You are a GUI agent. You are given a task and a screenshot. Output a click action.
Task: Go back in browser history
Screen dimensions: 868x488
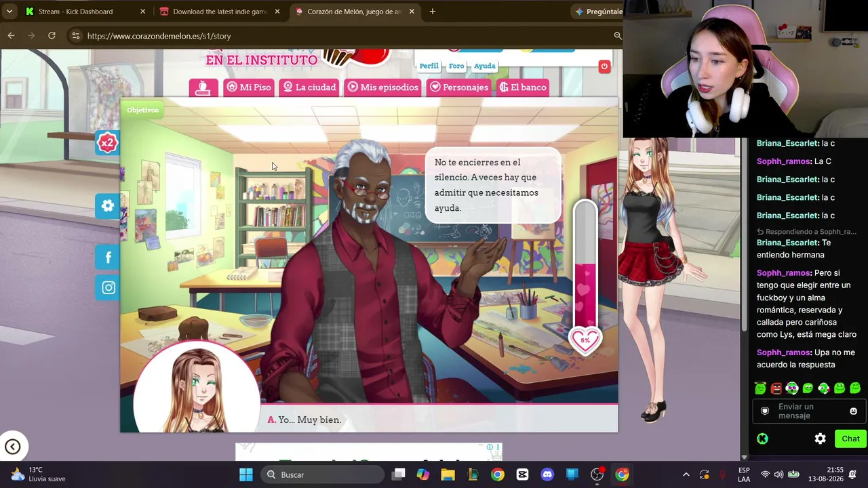11,36
